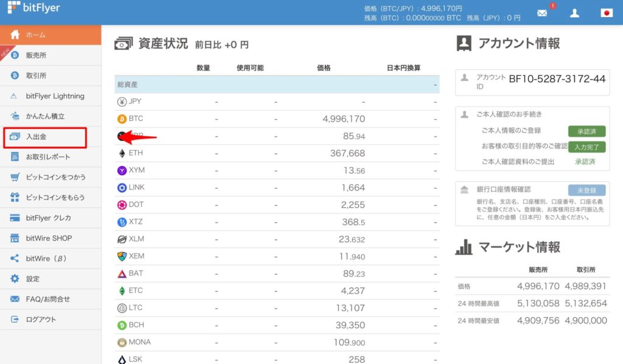The image size is (623, 364).
Task: Click the bitWire (β) share icon
Action: pos(15,258)
